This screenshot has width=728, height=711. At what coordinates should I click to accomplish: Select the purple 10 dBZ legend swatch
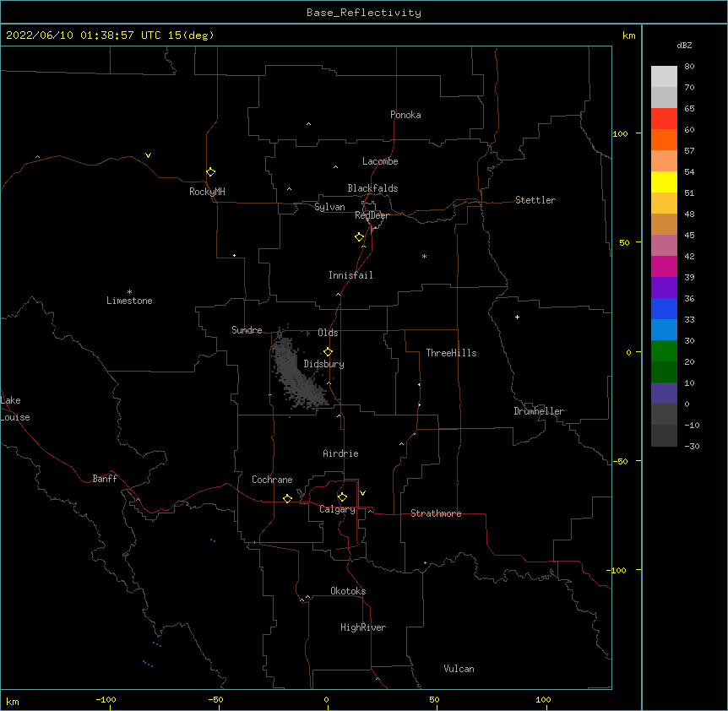point(664,393)
